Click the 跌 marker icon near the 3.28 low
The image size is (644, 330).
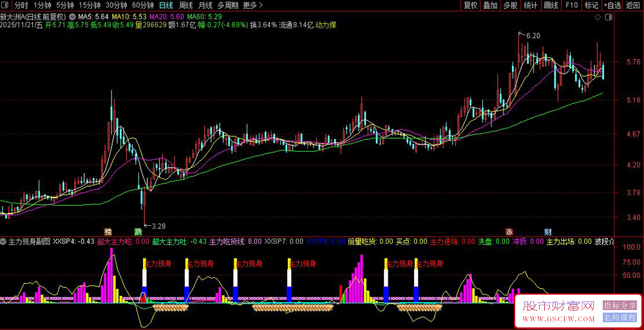(x=138, y=232)
